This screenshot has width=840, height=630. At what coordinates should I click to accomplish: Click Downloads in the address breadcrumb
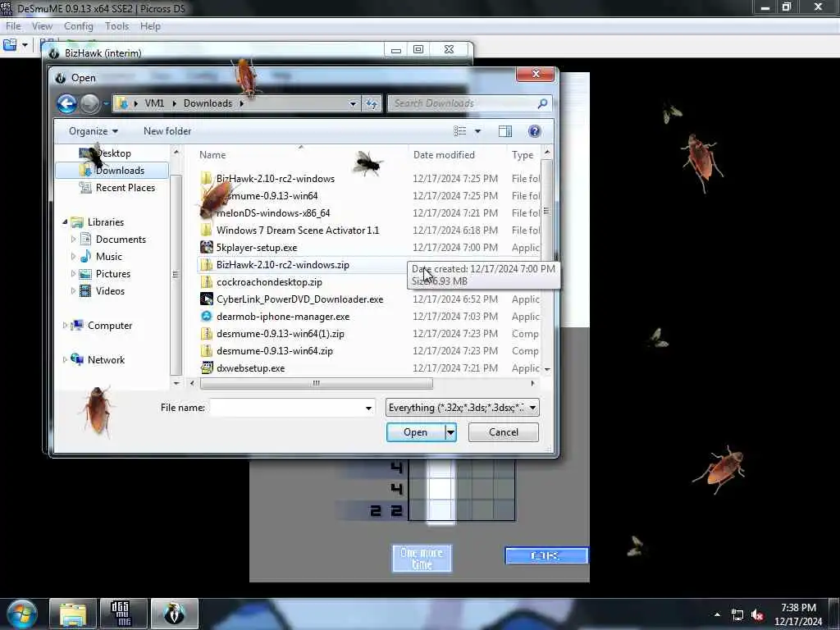point(208,103)
